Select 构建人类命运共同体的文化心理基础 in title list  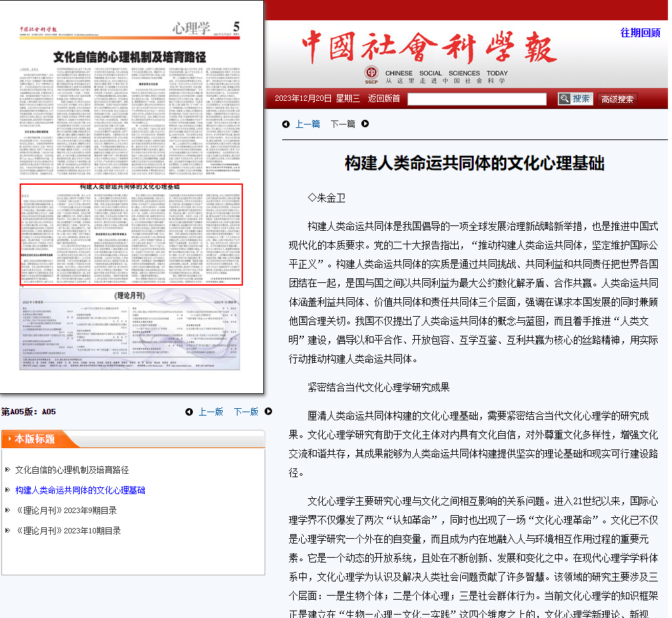[x=80, y=490]
